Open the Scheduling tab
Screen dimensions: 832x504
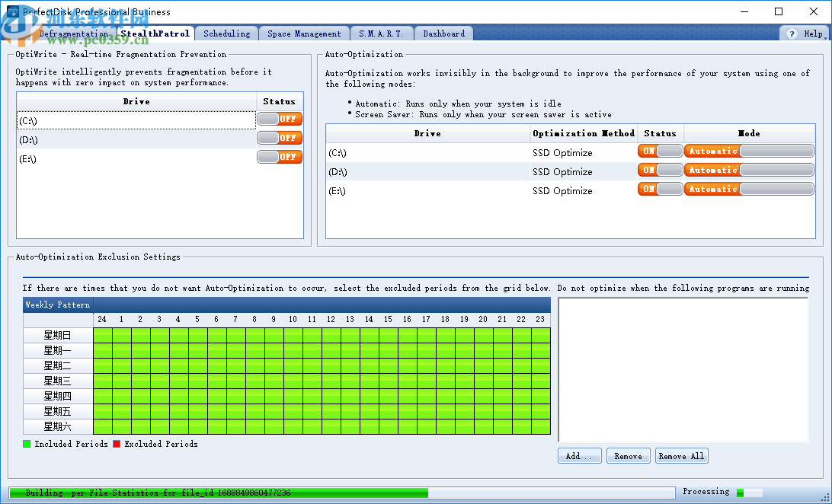point(228,33)
